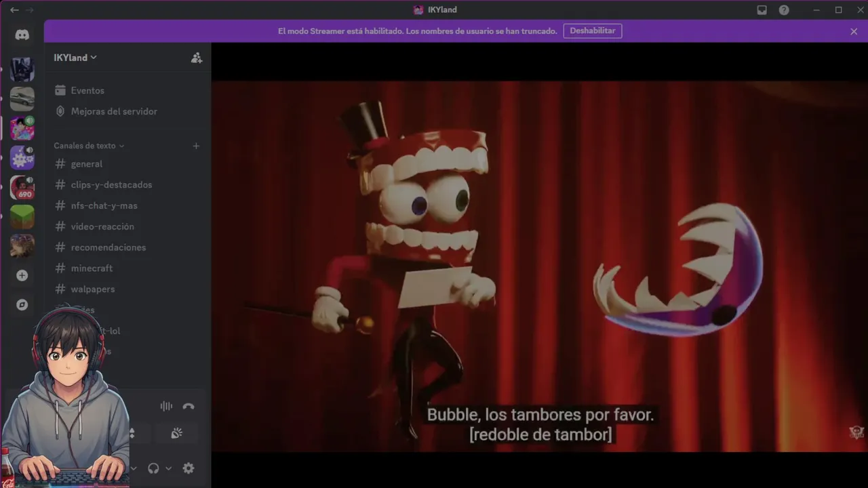The image size is (868, 488).
Task: Close the Streamer mode purple banner
Action: (x=854, y=31)
